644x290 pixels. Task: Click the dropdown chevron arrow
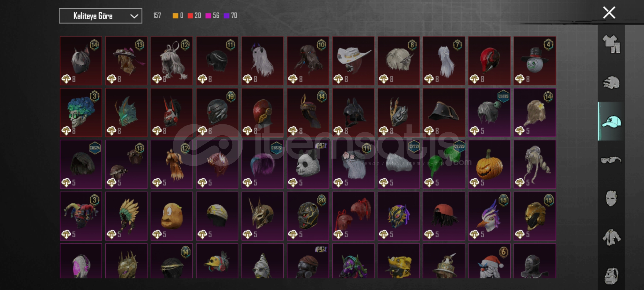point(134,16)
